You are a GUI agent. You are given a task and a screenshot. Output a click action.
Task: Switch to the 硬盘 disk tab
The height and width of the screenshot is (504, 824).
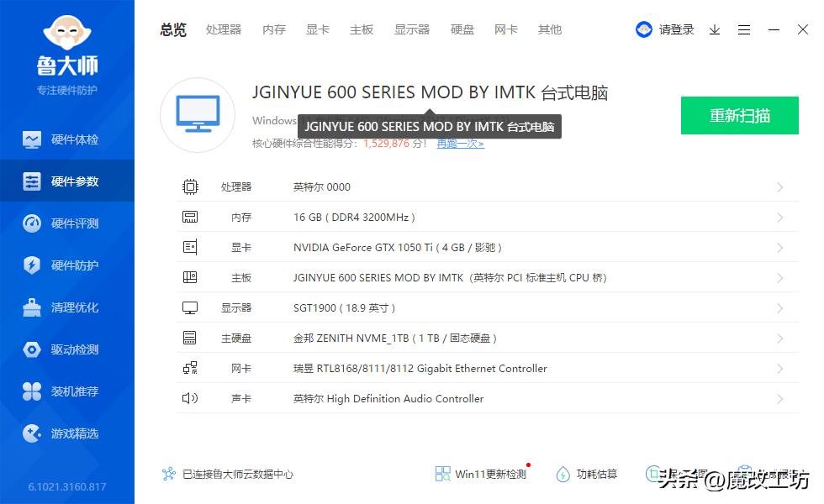tap(462, 29)
